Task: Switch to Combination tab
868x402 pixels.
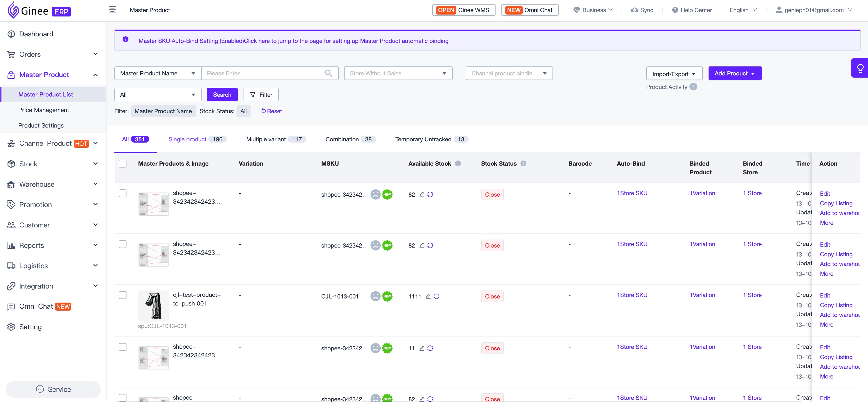Action: click(x=350, y=139)
